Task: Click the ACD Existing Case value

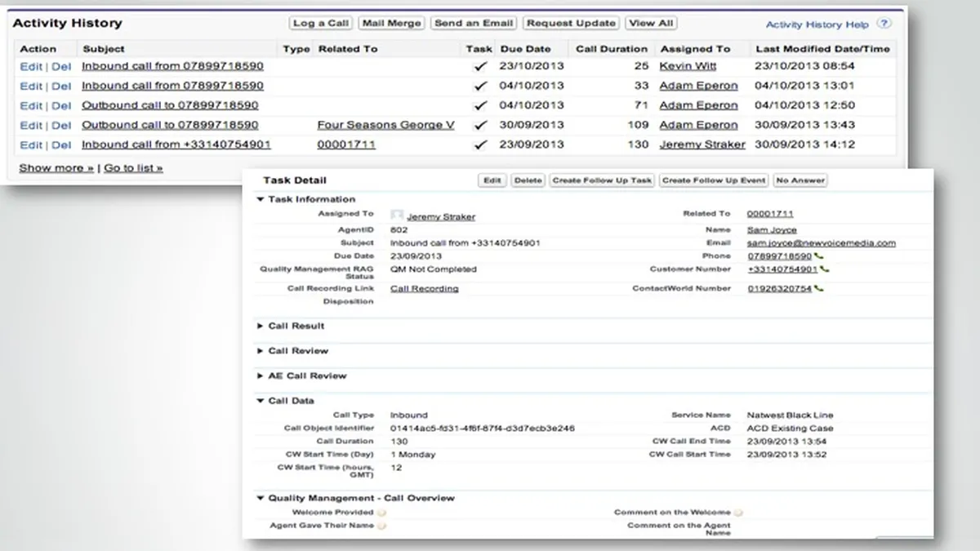Action: pyautogui.click(x=791, y=429)
